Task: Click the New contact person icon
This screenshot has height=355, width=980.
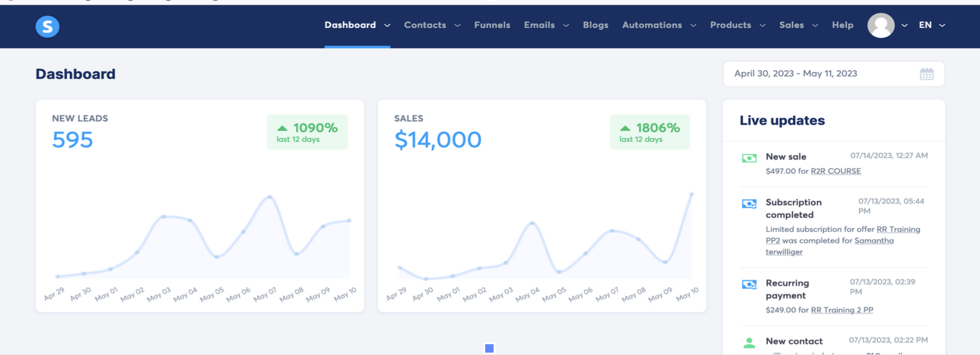Action: (x=749, y=343)
